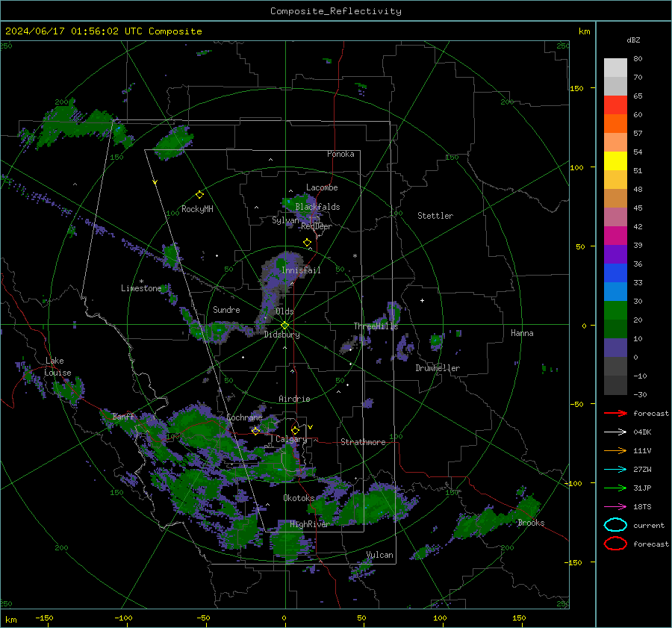
Task: Click the Brooks city label
Action: pyautogui.click(x=531, y=523)
